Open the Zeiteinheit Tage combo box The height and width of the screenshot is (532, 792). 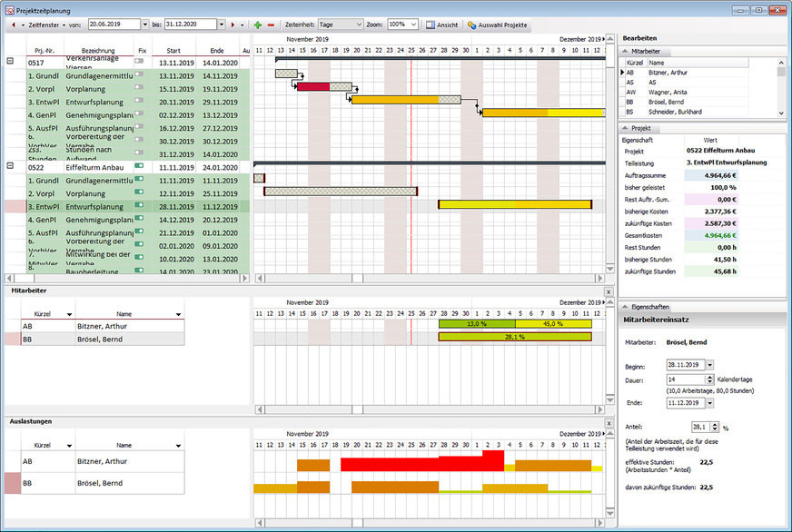tap(341, 25)
